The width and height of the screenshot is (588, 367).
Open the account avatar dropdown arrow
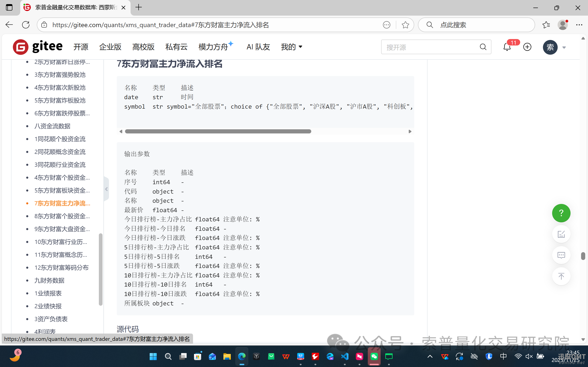click(x=564, y=47)
